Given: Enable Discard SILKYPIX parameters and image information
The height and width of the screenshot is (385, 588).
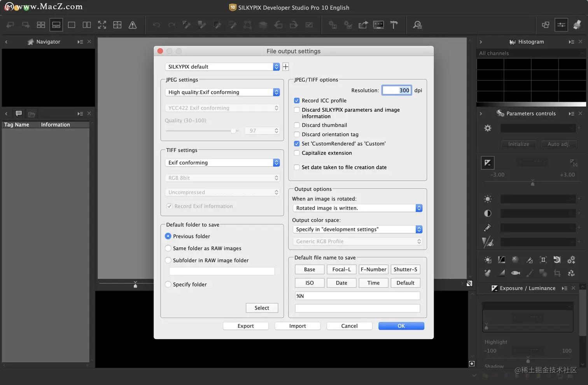Looking at the screenshot, I should click(297, 110).
